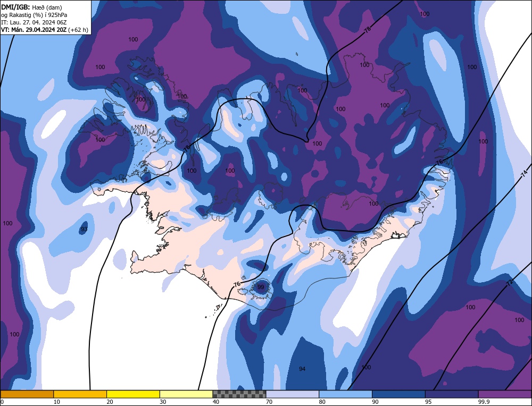Image resolution: width=532 pixels, height=406 pixels.
Task: Click the legend tick label "90"
Action: [x=376, y=402]
